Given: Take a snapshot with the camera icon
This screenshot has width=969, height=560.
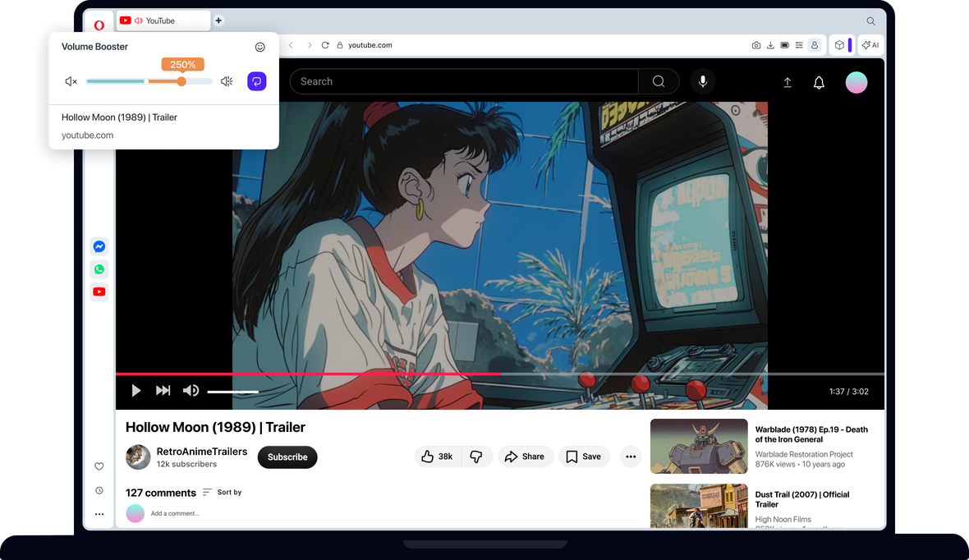Looking at the screenshot, I should click(x=755, y=45).
